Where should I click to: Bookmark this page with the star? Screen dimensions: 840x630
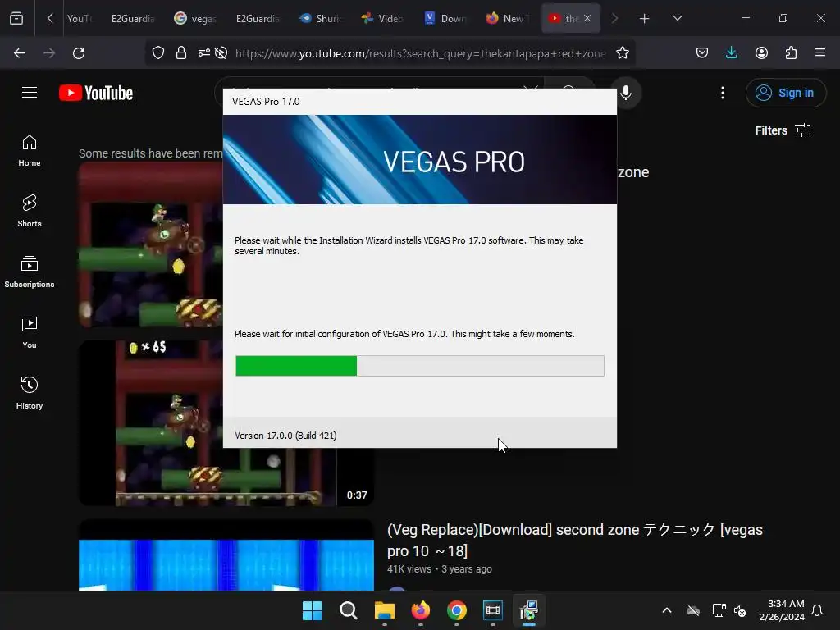point(622,53)
